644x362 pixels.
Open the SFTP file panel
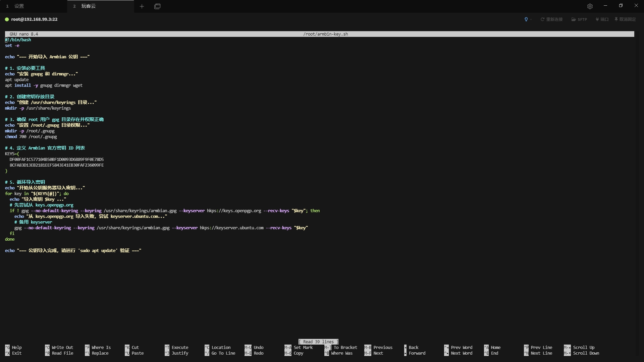579,19
